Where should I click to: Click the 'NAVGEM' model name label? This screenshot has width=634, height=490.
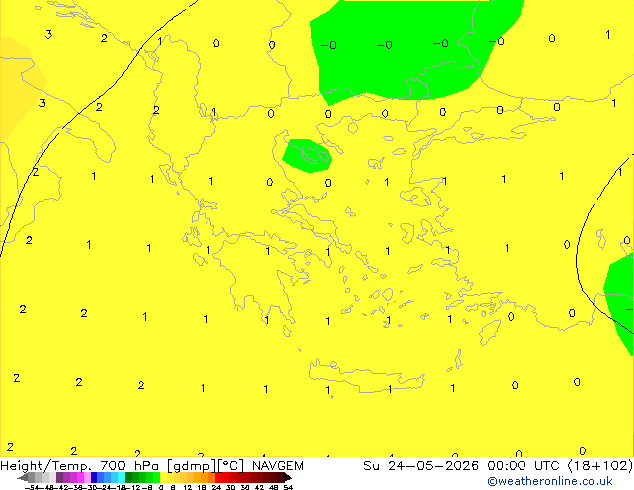278,466
